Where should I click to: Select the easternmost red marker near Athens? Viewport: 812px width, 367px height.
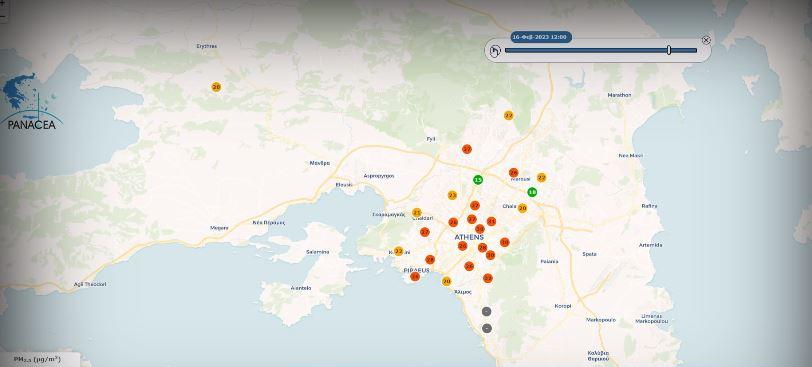click(x=504, y=242)
